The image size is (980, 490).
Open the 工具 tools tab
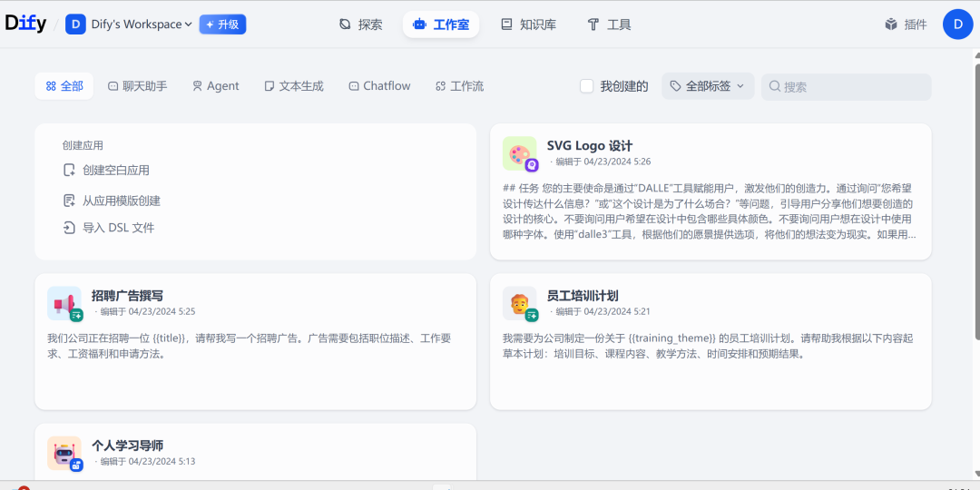tap(610, 24)
